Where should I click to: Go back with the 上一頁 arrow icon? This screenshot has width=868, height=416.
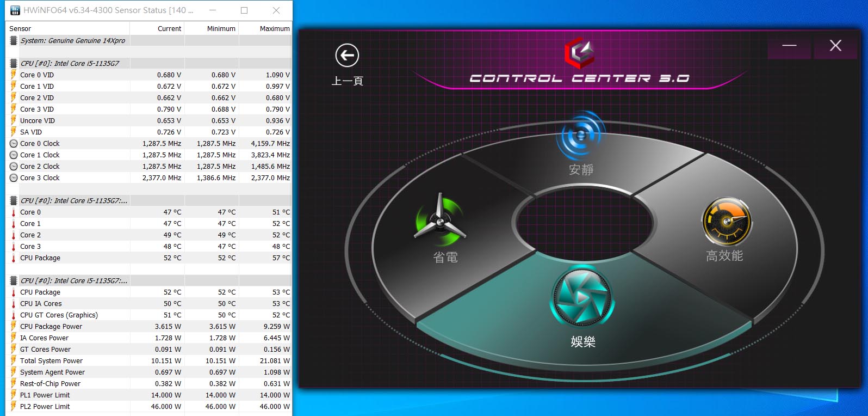[347, 55]
